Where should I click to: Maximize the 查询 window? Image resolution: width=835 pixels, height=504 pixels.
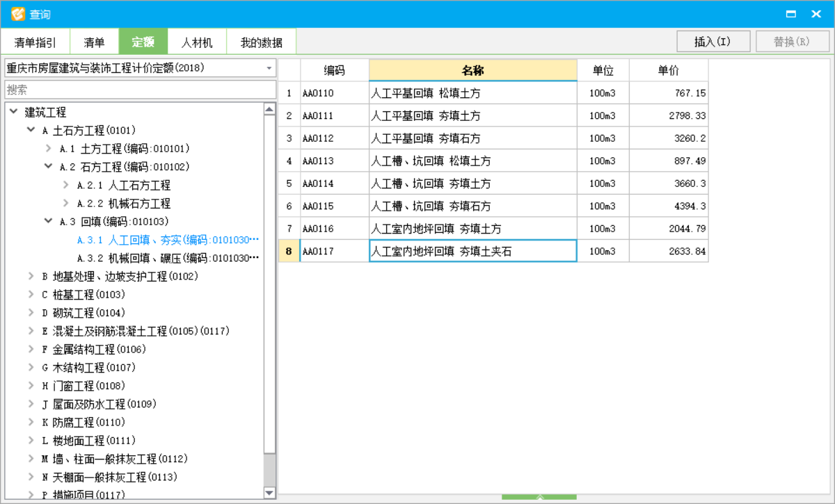791,14
